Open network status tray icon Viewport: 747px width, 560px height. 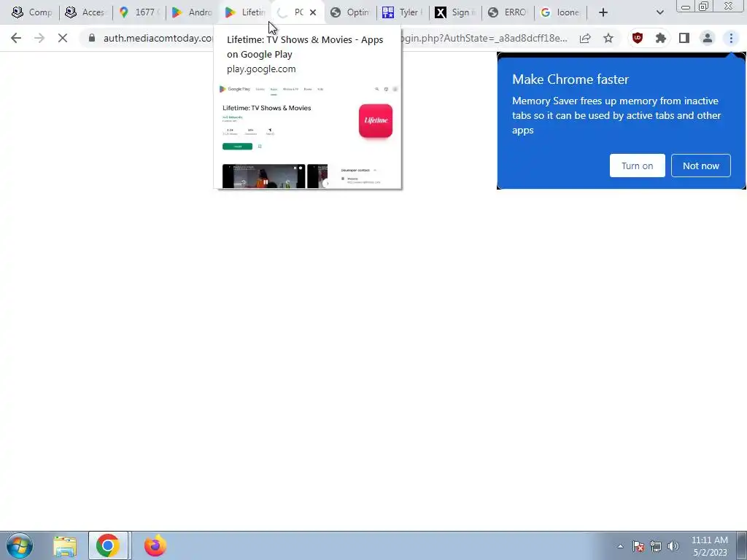656,546
